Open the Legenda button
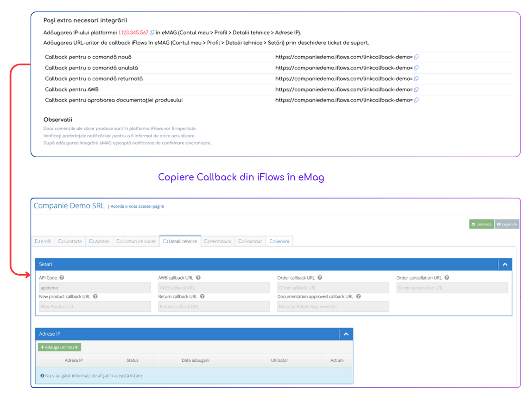Viewport: 532px width, 398px height. pyautogui.click(x=507, y=224)
